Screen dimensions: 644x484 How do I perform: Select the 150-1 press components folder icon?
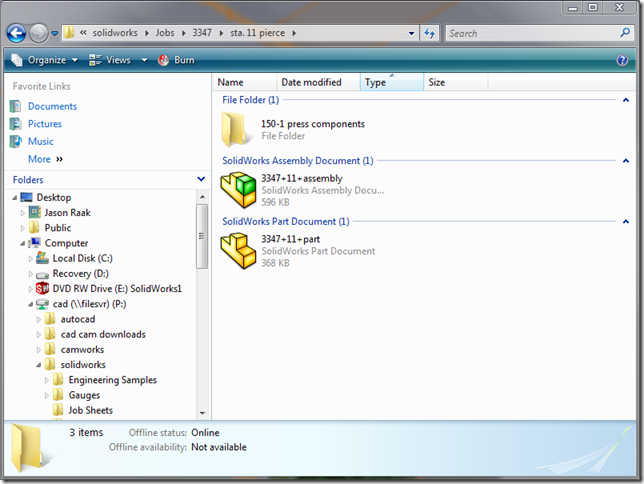tap(237, 129)
